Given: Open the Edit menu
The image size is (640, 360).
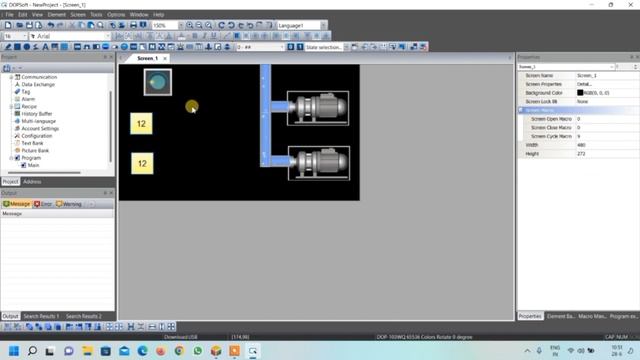Looking at the screenshot, I should pos(22,15).
